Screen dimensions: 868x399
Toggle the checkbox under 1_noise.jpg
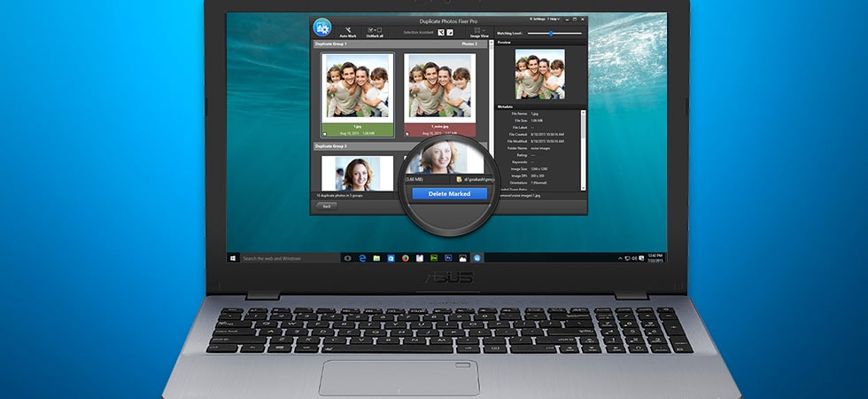407,134
